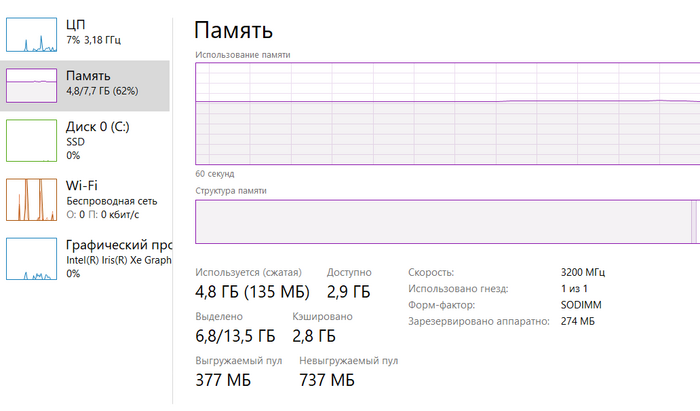
Task: Click the Доступно 2,9 ГБ value
Action: (x=348, y=292)
